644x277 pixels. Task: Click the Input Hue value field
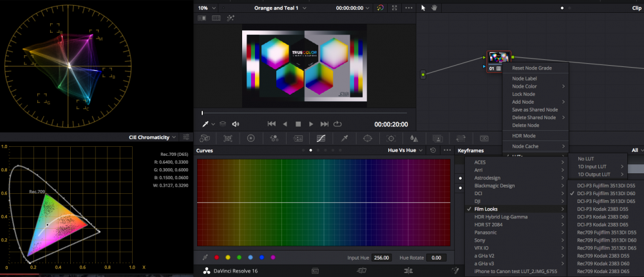(x=382, y=258)
